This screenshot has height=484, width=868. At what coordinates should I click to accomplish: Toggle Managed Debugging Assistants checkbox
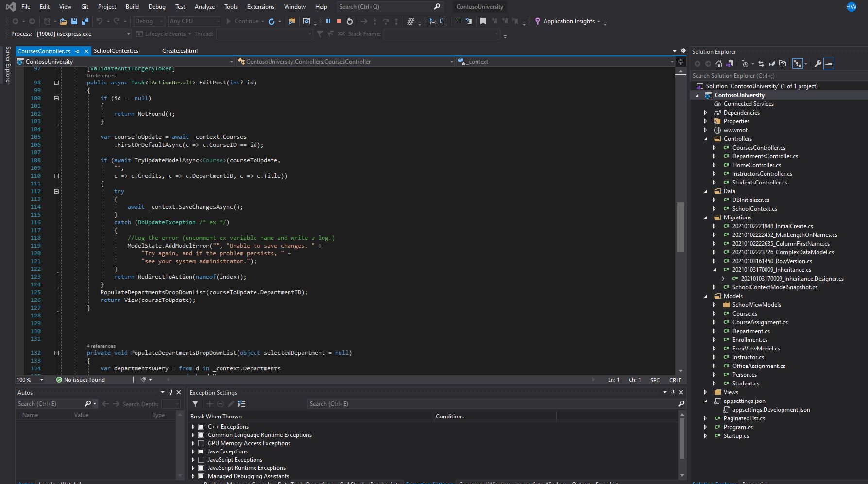[x=201, y=476]
